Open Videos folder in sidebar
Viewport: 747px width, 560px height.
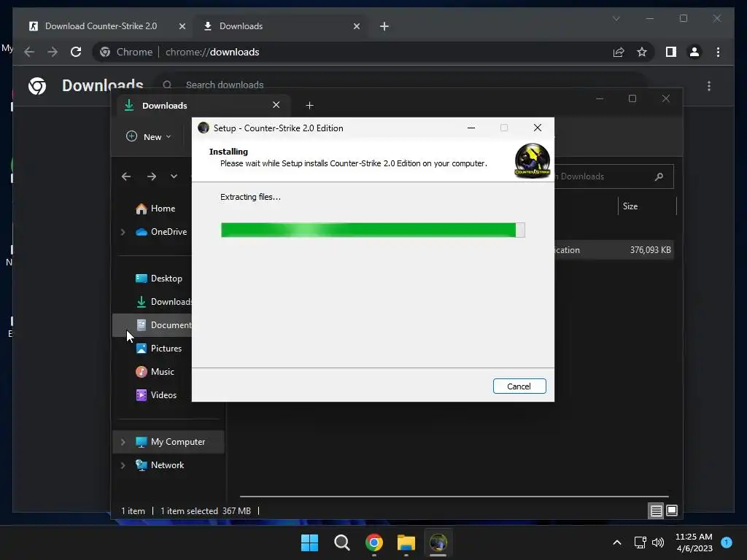156,395
